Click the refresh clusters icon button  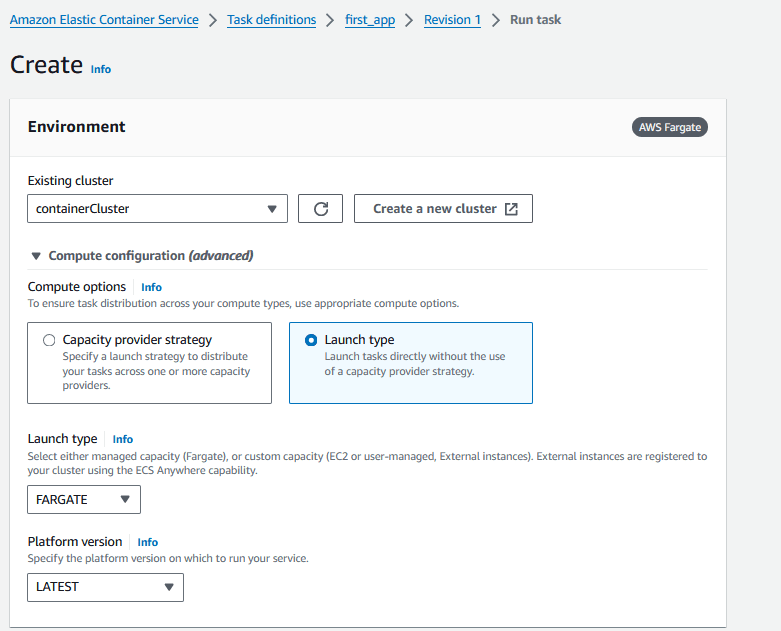[320, 209]
